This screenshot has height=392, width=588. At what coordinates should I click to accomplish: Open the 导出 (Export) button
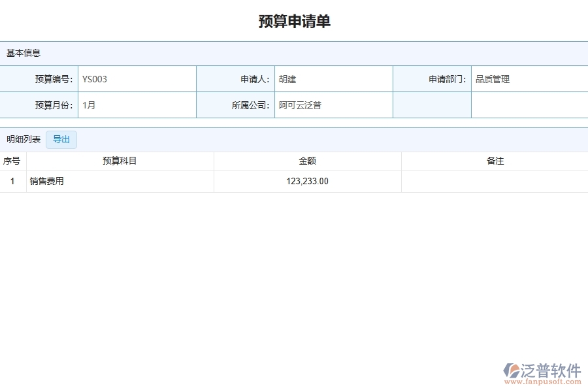[61, 139]
